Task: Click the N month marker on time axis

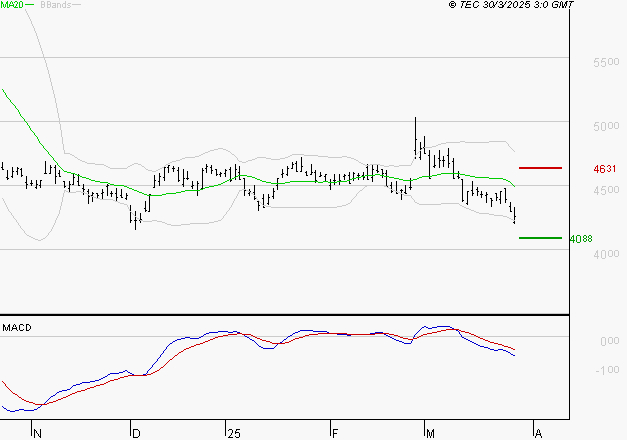Action: (38, 434)
